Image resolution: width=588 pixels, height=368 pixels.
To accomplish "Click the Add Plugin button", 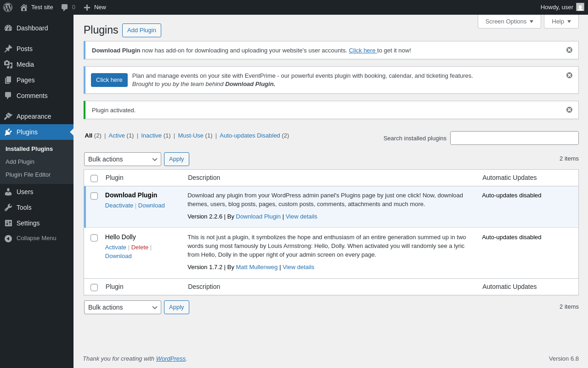I will click(141, 30).
